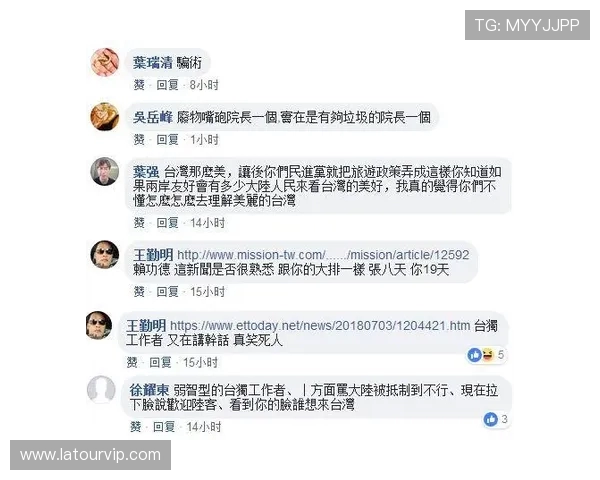The height and width of the screenshot is (480, 600).
Task: Reply to 葉强's comment
Action: pos(167,222)
